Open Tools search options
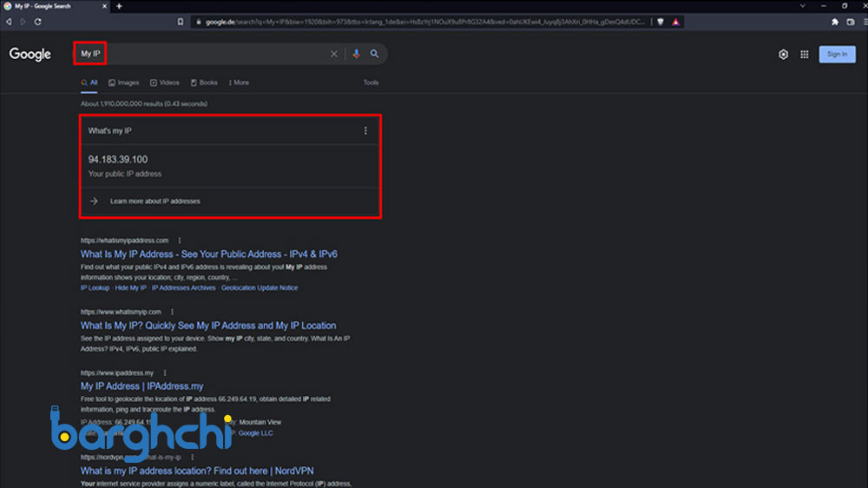This screenshot has width=868, height=488. point(371,82)
